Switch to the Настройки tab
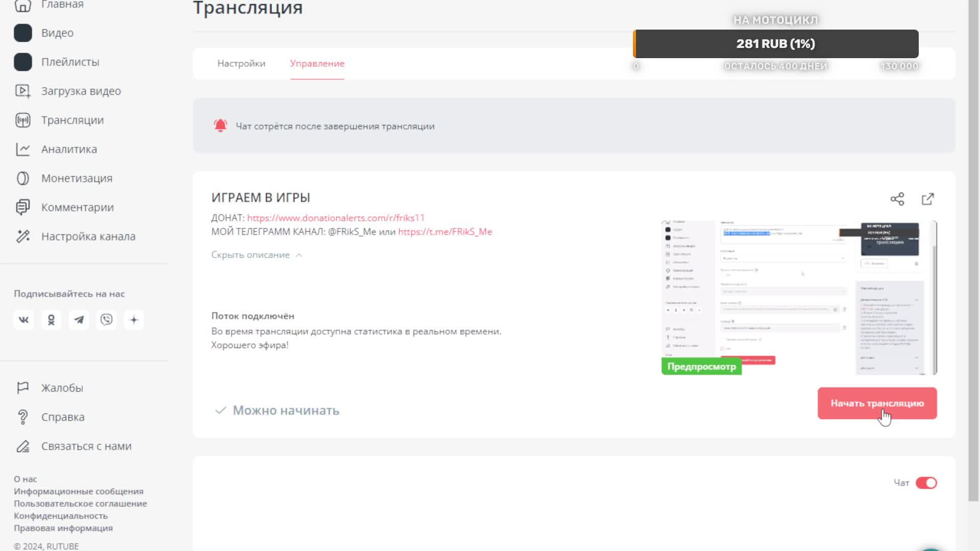Screen dimensions: 980x551 coord(241,63)
